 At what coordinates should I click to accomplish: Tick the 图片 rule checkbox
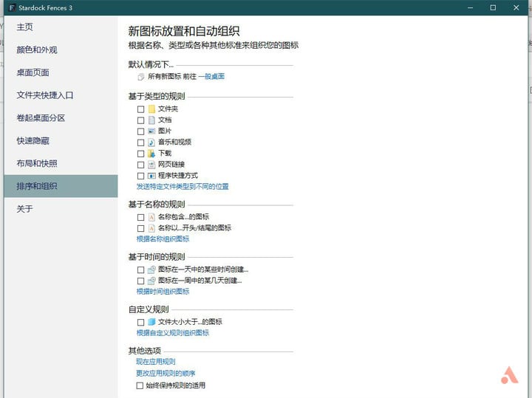[141, 131]
